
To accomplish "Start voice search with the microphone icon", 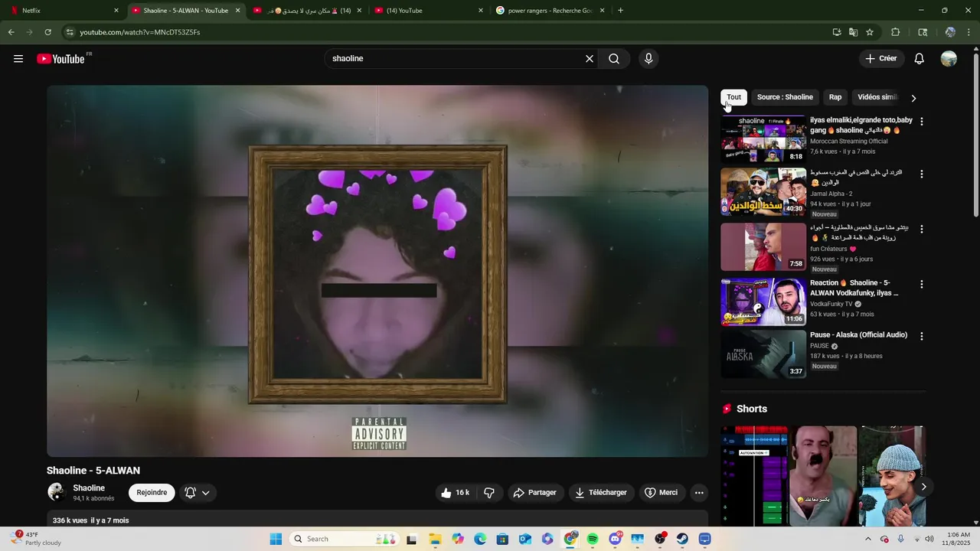I will (x=648, y=59).
